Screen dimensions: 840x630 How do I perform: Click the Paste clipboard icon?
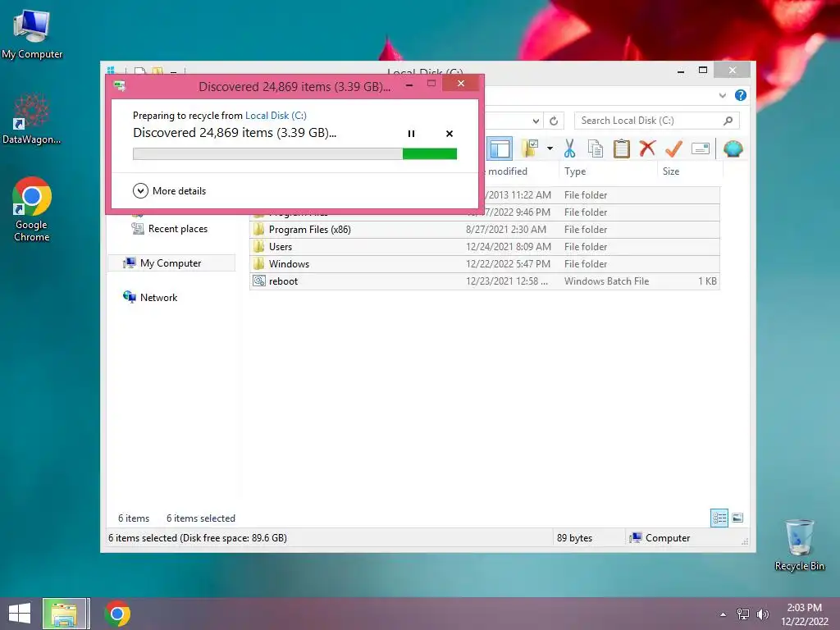622,148
